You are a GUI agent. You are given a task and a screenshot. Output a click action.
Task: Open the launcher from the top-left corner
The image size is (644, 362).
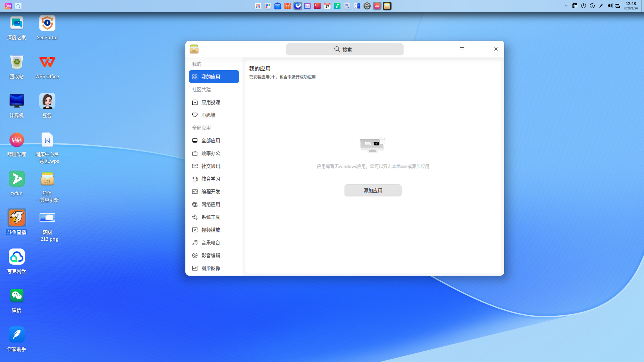click(8, 6)
